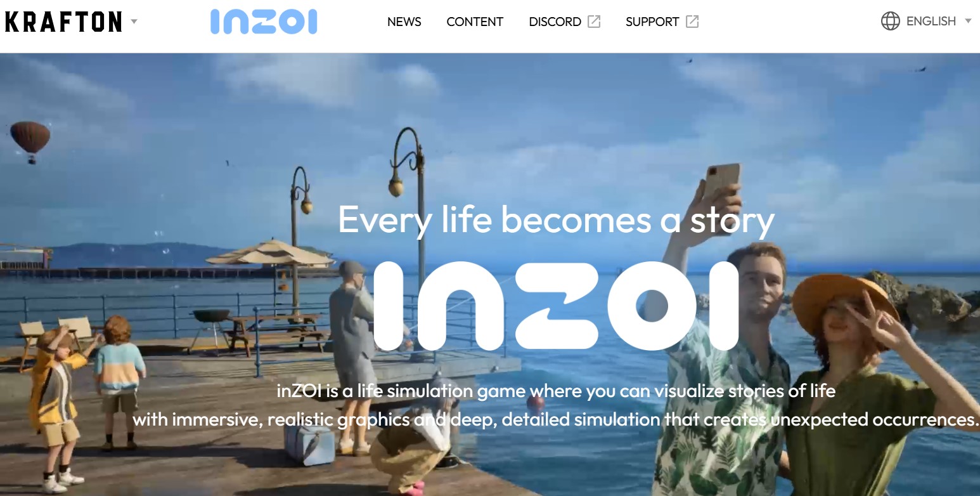Follow the SUPPORT link
This screenshot has width=980, height=496.
[652, 22]
